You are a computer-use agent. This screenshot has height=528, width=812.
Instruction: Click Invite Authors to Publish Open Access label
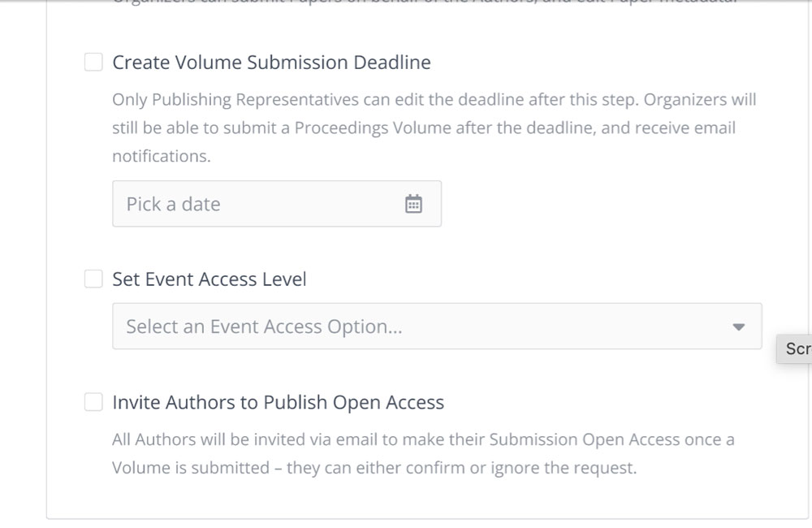(278, 402)
